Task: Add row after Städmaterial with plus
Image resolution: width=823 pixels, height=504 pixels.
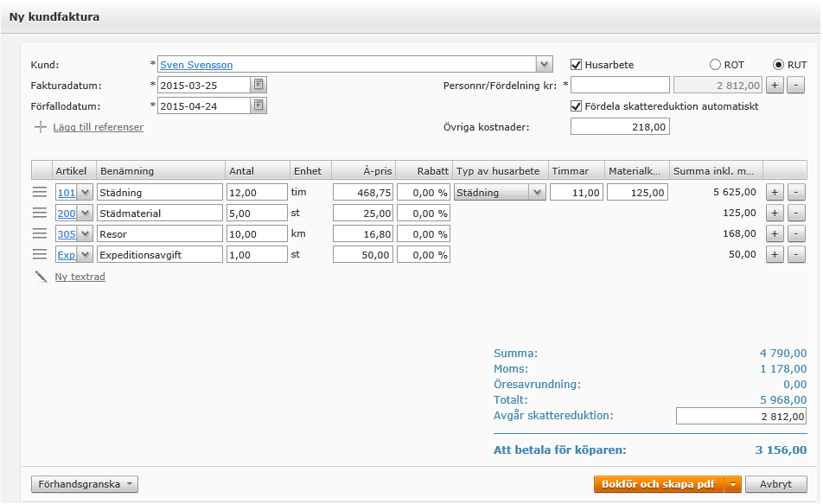Action: click(x=775, y=213)
